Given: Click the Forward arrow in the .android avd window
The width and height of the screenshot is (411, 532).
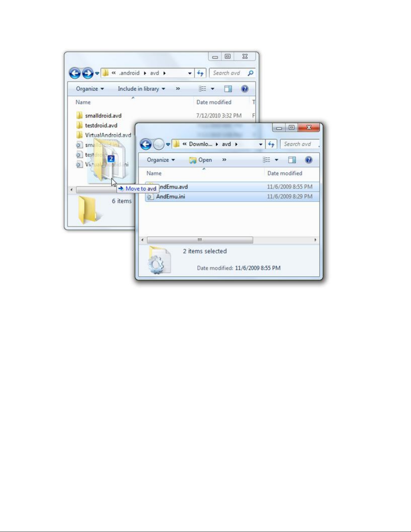Looking at the screenshot, I should pyautogui.click(x=88, y=73).
